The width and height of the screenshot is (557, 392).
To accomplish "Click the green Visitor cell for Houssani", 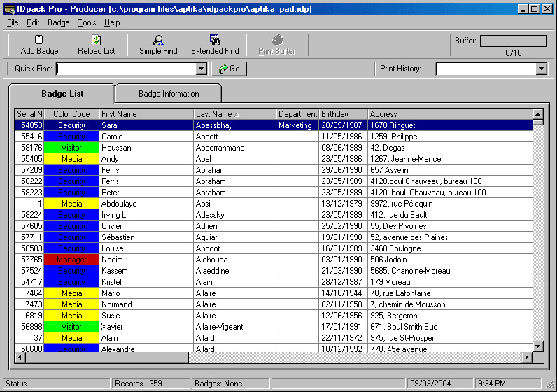I will (71, 148).
